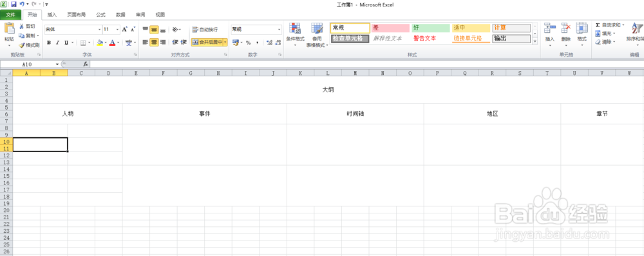Switch to the Page Layout (页面布局) tab
The image size is (644, 256).
(77, 15)
